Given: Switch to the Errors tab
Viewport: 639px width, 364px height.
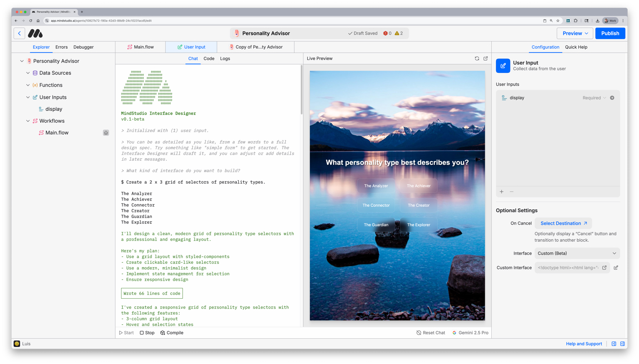Looking at the screenshot, I should pos(62,47).
